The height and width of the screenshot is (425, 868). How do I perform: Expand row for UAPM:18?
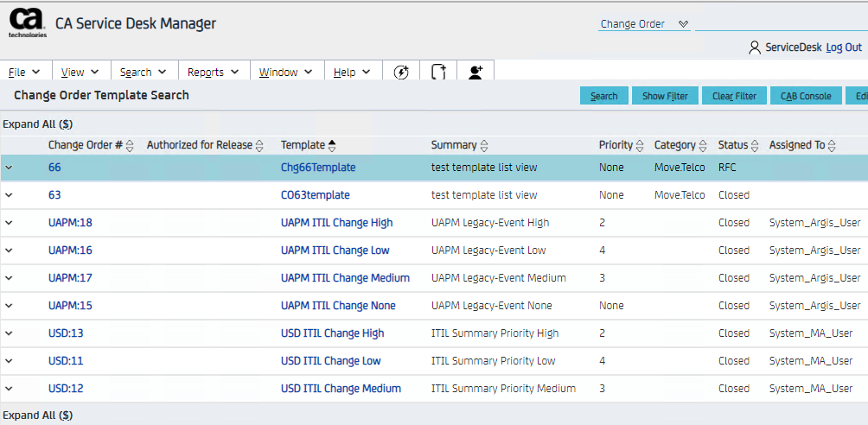[x=9, y=223]
